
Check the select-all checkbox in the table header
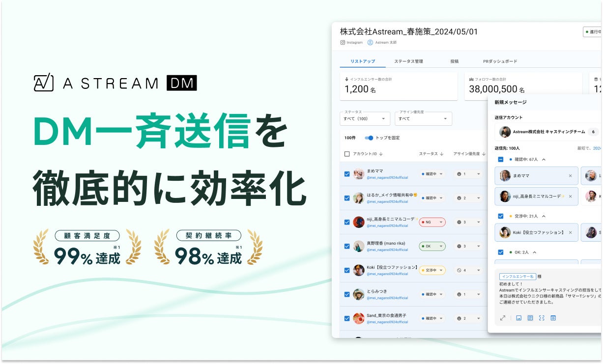tap(347, 154)
